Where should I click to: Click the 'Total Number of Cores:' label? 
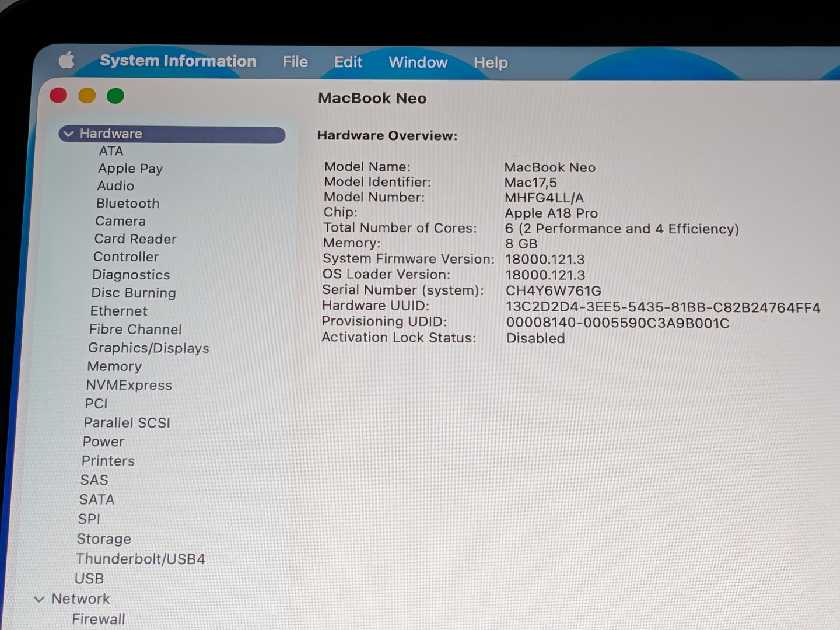[400, 228]
